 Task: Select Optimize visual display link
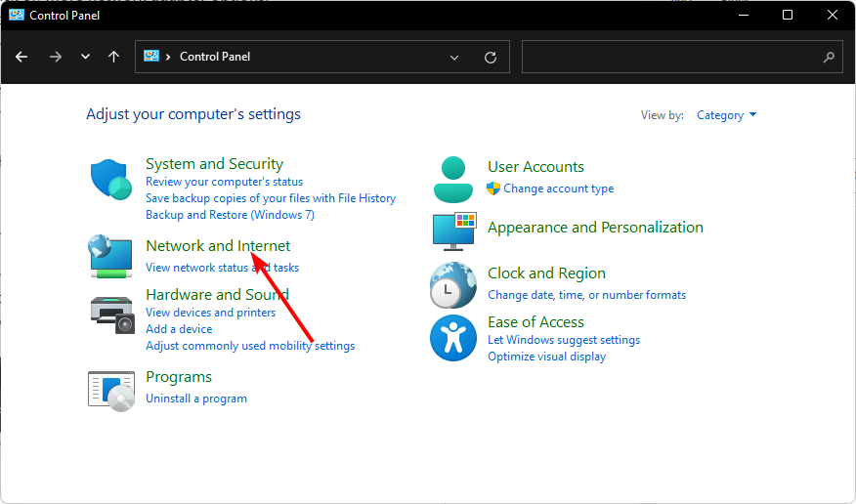546,357
